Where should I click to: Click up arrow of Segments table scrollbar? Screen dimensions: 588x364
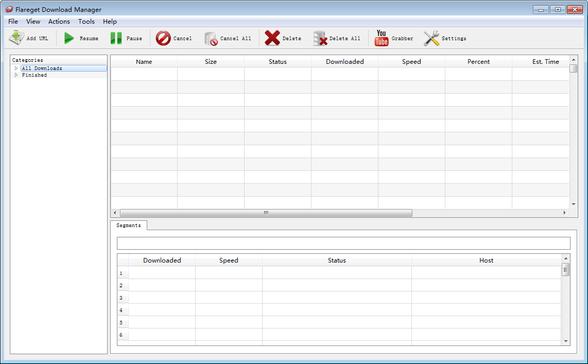click(x=566, y=258)
